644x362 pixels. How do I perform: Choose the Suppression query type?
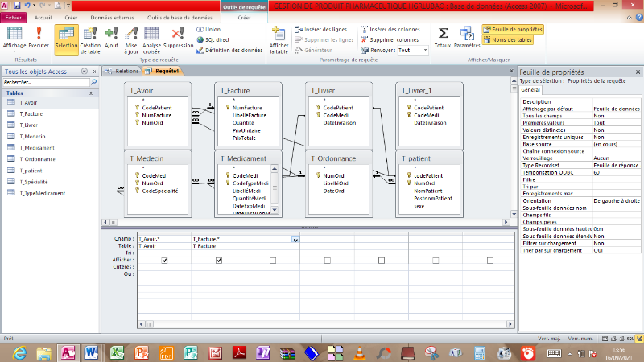click(x=178, y=38)
